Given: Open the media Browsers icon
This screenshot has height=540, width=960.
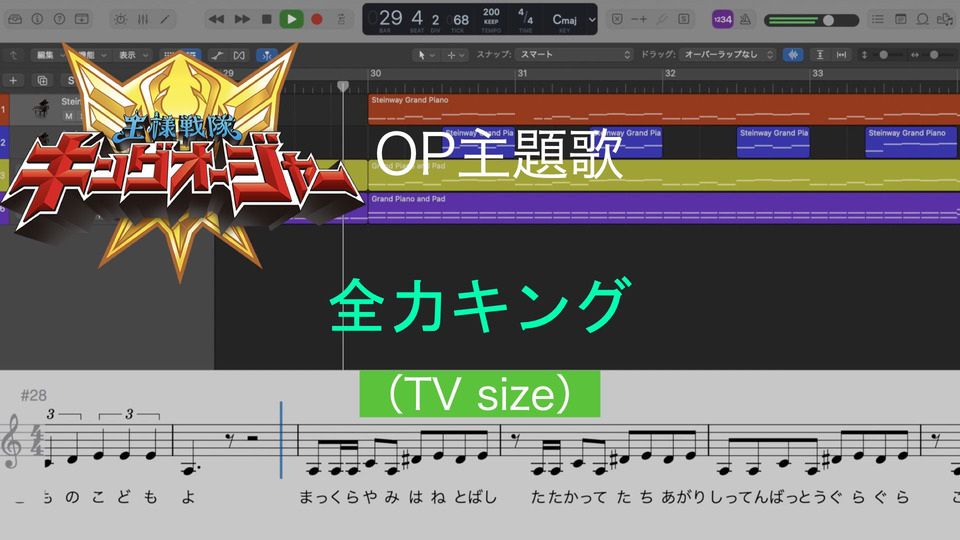Looking at the screenshot, I should point(945,19).
